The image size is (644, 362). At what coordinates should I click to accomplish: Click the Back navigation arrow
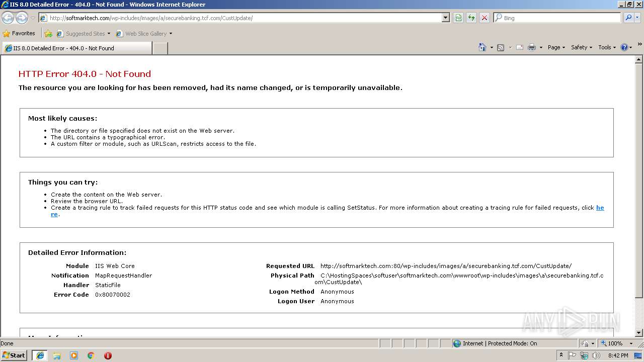[x=8, y=18]
